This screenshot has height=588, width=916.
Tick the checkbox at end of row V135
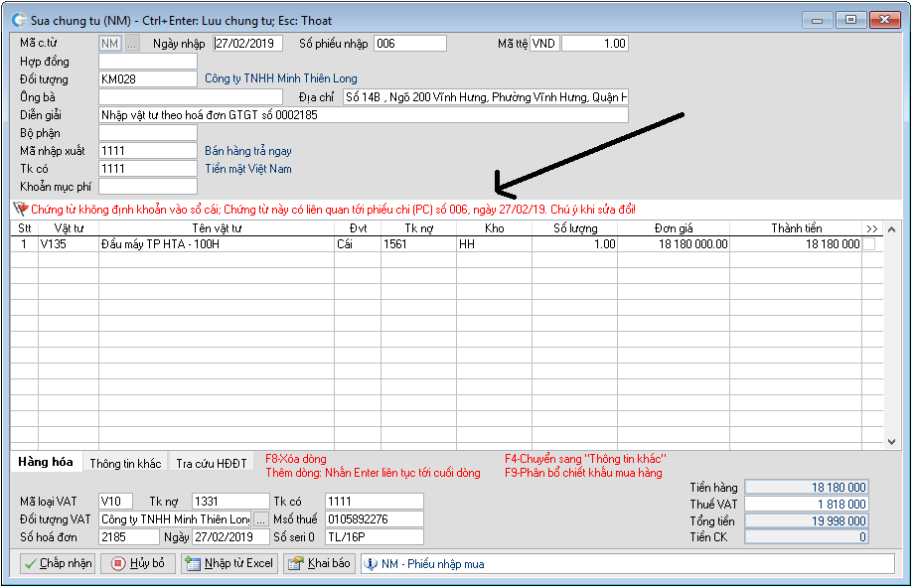[869, 244]
